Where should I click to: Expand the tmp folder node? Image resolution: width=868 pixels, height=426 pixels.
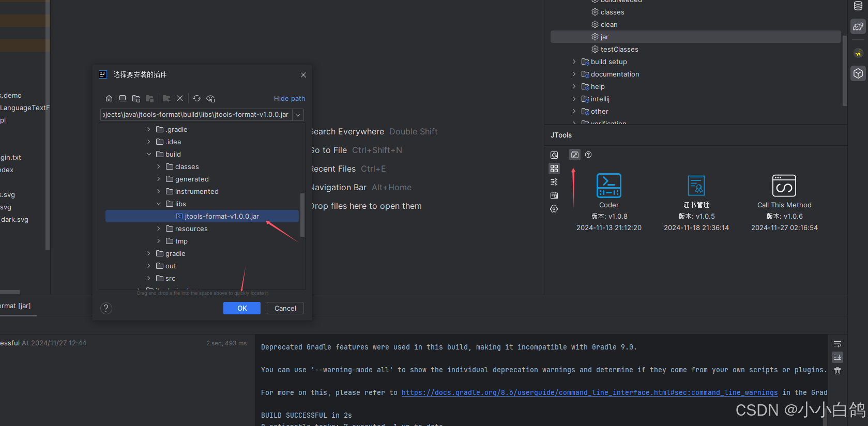point(159,241)
